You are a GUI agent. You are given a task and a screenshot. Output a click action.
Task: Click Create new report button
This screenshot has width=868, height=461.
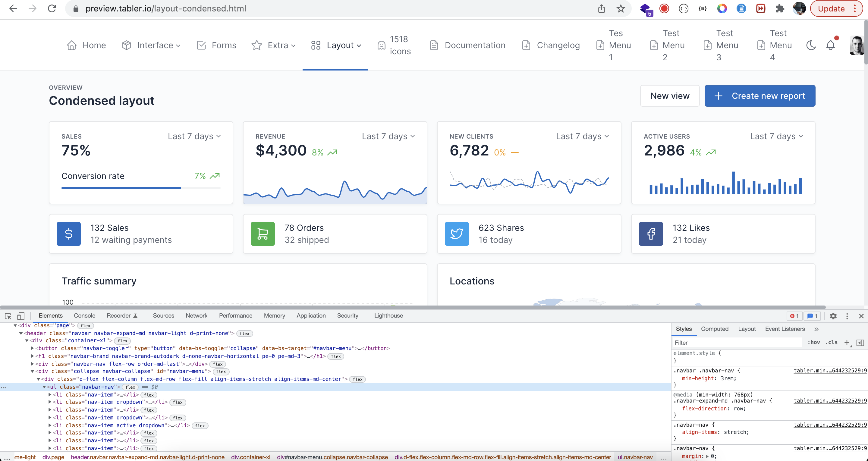[x=760, y=96]
